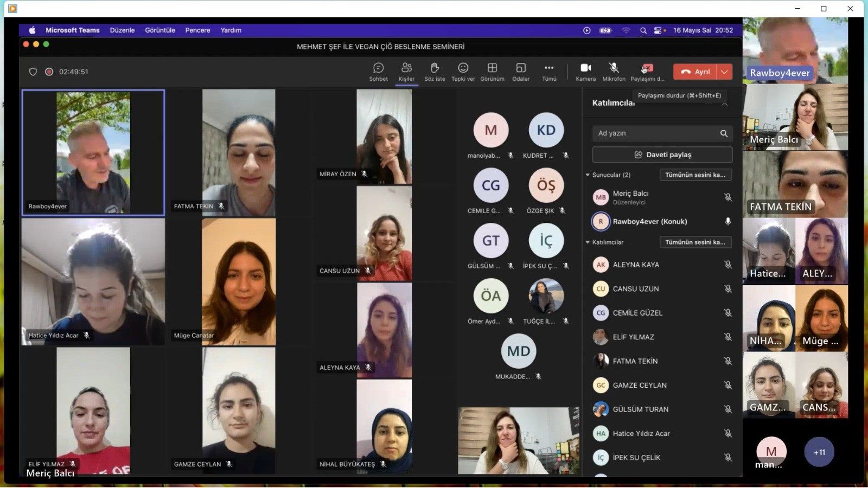Open Odalar breakout rooms
The image size is (868, 488).
pos(521,72)
